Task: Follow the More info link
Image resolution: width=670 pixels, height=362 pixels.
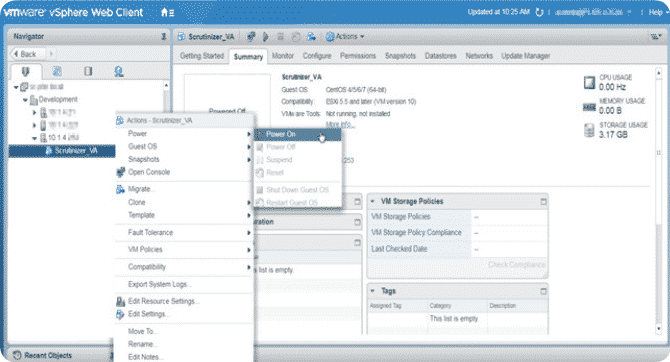Action: 340,124
